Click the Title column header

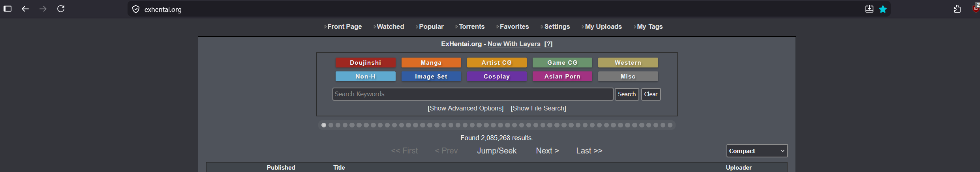(x=339, y=168)
